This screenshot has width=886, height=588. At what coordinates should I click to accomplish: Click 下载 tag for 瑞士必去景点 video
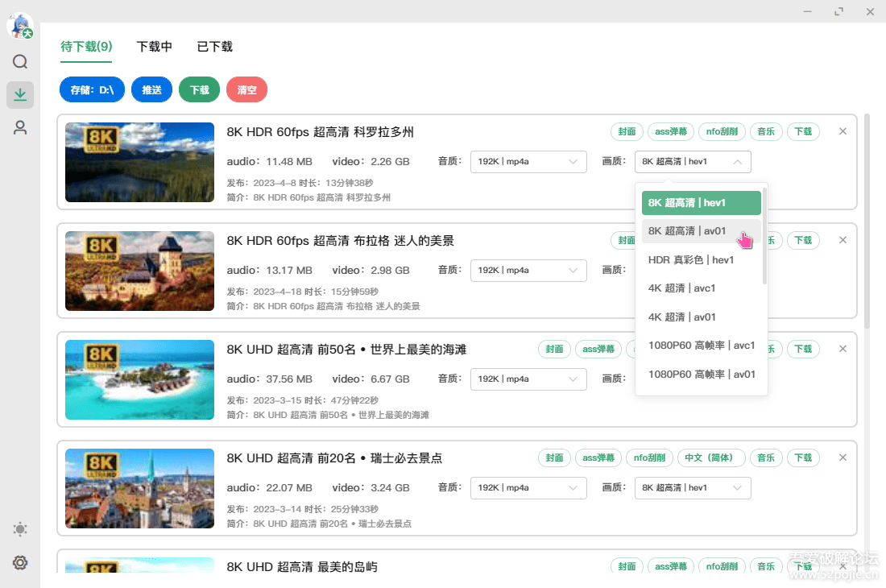pos(803,458)
